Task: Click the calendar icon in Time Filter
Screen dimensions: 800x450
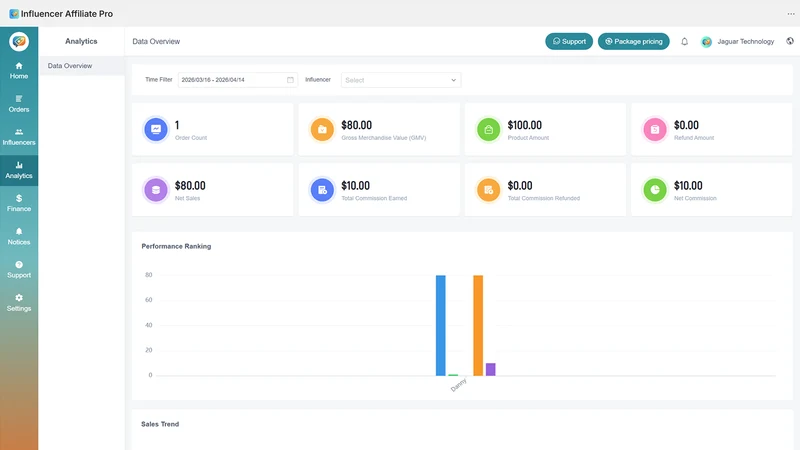Action: pyautogui.click(x=290, y=80)
